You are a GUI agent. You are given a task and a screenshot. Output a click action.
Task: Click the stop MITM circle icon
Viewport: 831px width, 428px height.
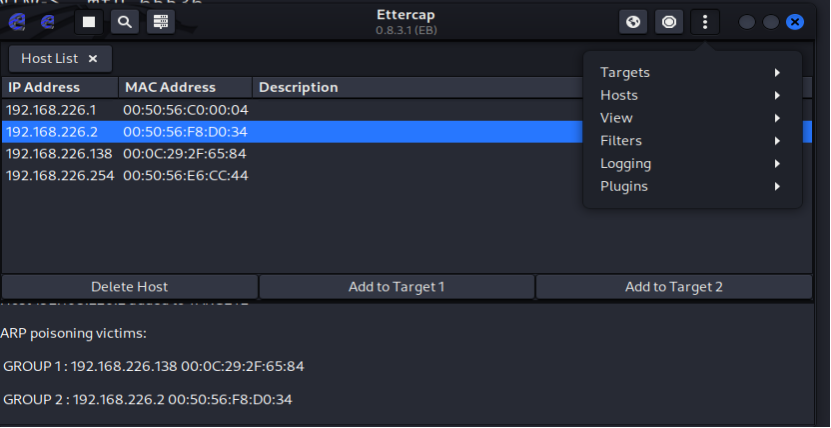point(669,21)
